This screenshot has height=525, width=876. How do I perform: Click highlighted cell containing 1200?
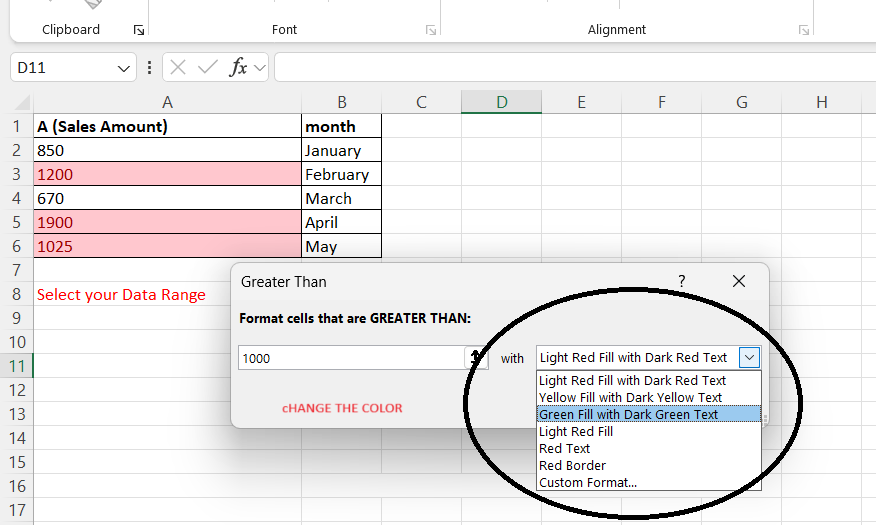168,174
